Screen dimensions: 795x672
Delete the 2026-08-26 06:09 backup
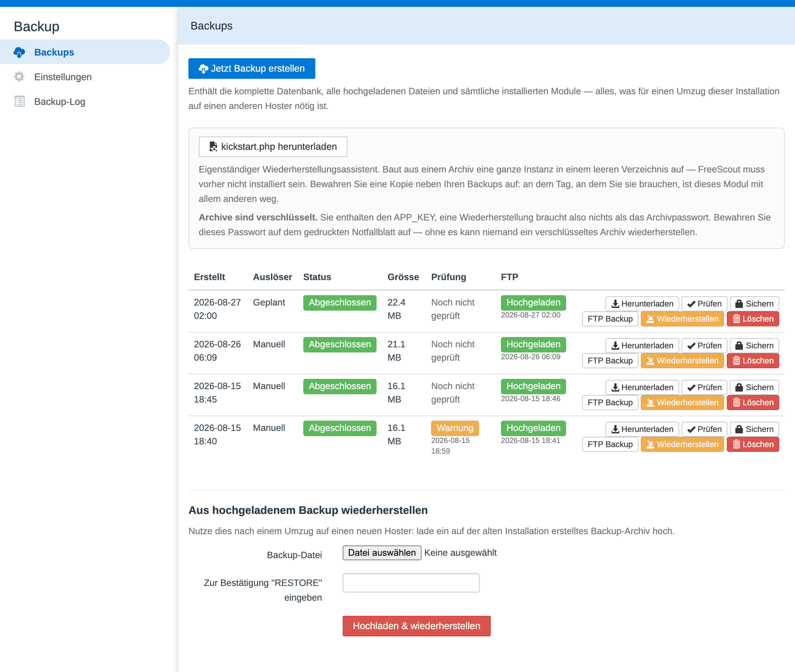(x=753, y=360)
